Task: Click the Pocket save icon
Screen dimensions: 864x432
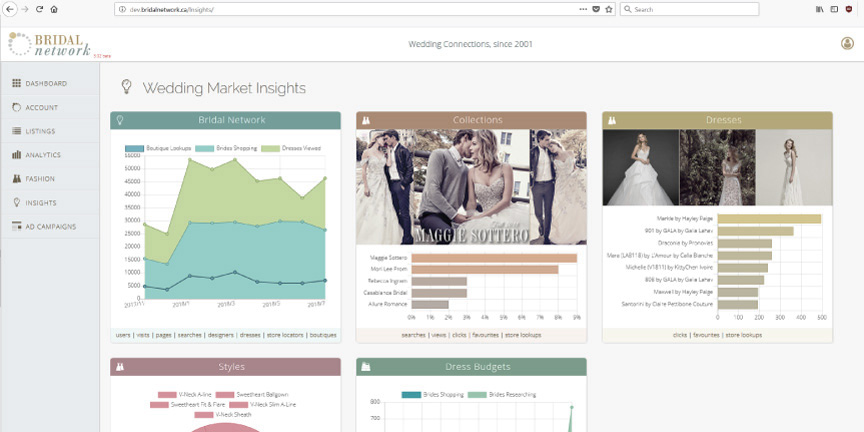Action: click(596, 9)
